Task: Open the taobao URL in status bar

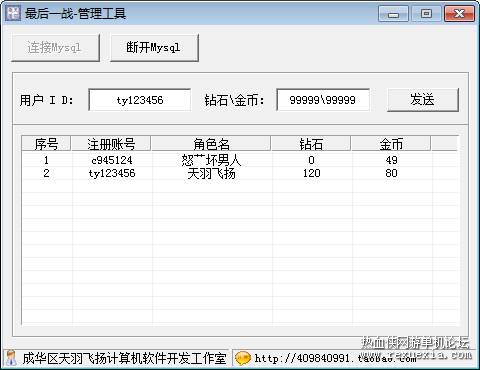Action: pyautogui.click(x=335, y=358)
